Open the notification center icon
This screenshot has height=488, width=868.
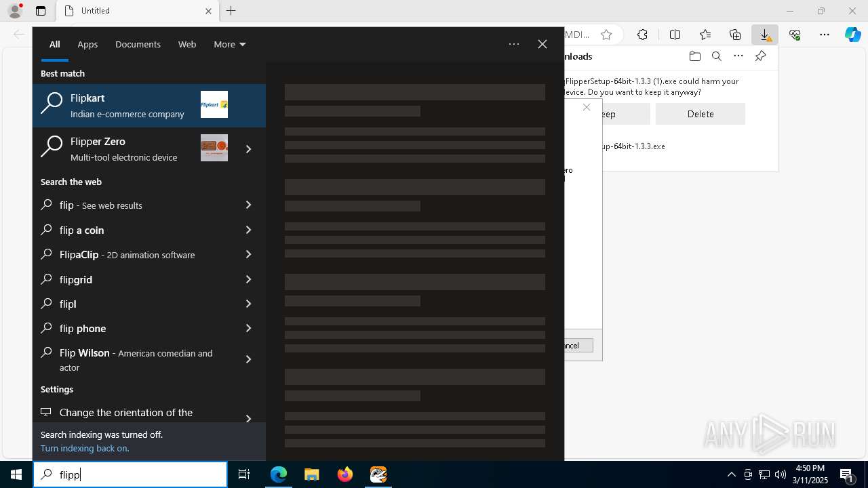point(846,474)
